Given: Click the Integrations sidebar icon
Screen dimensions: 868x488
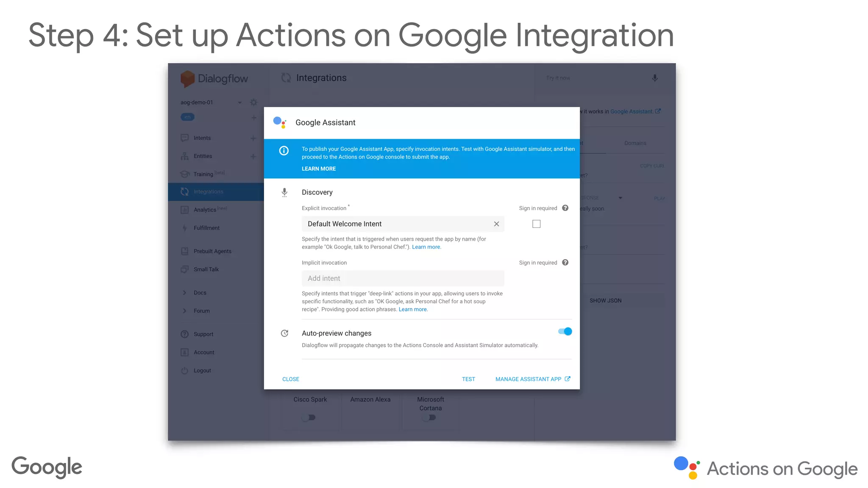Looking at the screenshot, I should tap(184, 191).
